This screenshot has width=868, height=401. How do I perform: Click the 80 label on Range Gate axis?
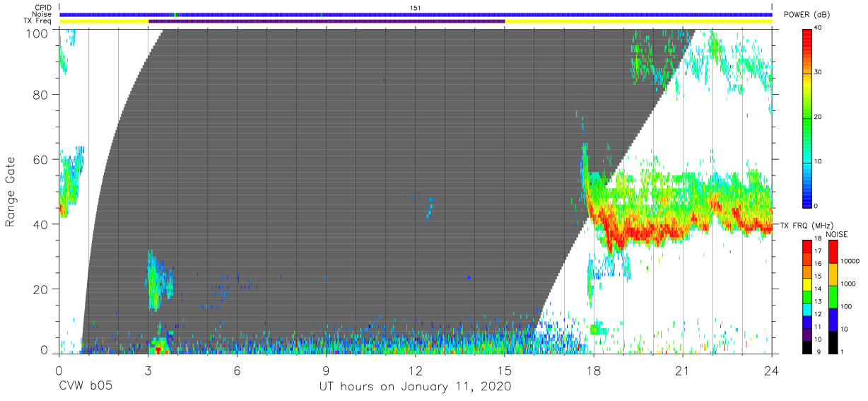tap(42, 95)
